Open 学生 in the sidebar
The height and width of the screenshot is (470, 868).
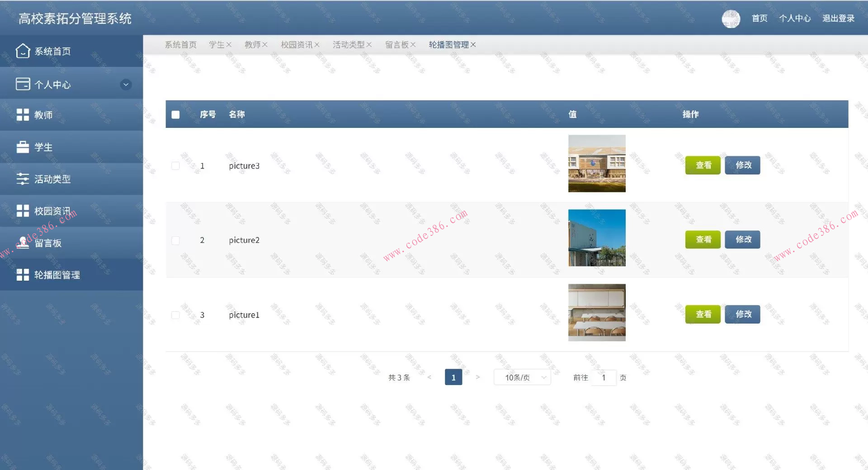tap(71, 147)
